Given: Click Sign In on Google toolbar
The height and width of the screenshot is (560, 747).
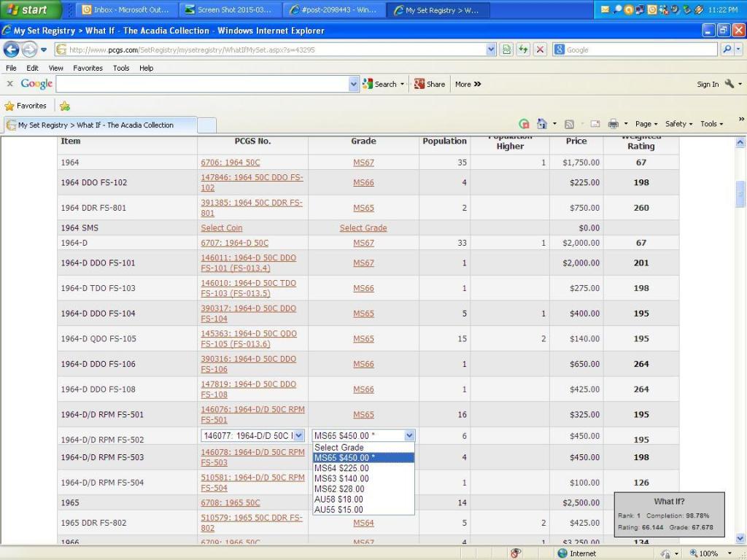Looking at the screenshot, I should 708,85.
